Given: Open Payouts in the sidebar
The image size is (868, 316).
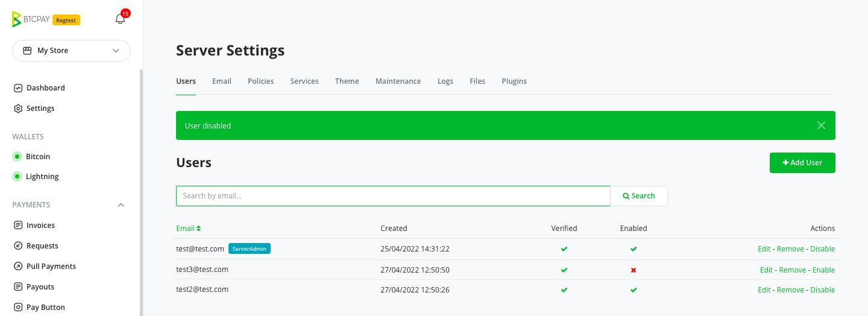Looking at the screenshot, I should 40,287.
